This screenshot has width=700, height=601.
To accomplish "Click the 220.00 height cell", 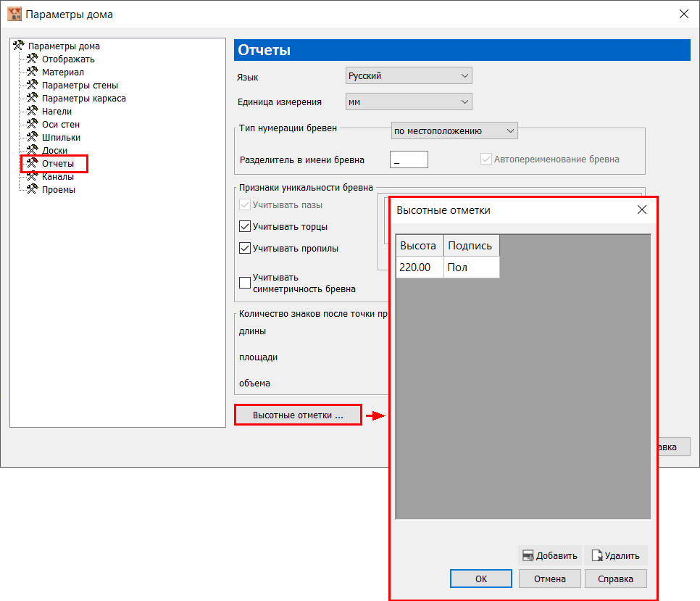I will [420, 267].
